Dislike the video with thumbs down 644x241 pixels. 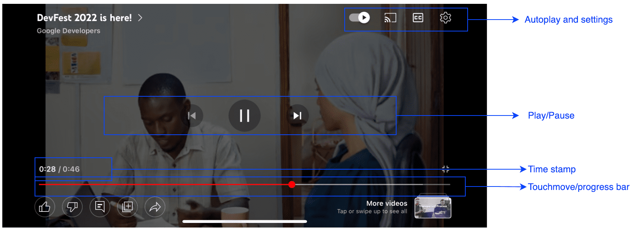click(72, 207)
